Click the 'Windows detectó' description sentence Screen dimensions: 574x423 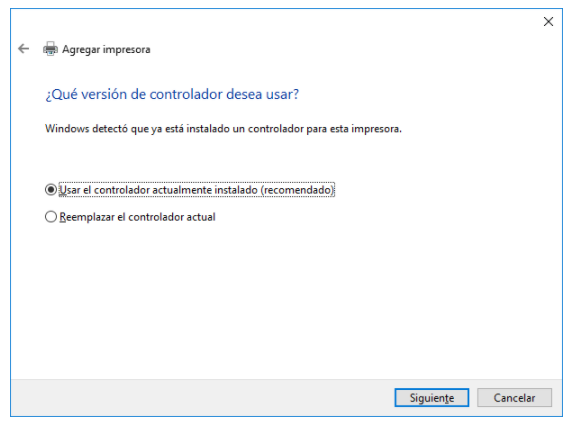click(223, 129)
